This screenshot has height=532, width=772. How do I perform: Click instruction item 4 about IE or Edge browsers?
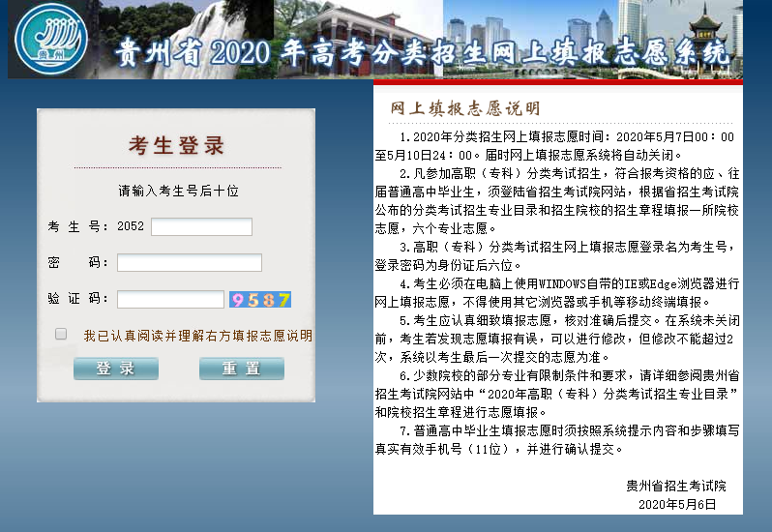point(556,292)
